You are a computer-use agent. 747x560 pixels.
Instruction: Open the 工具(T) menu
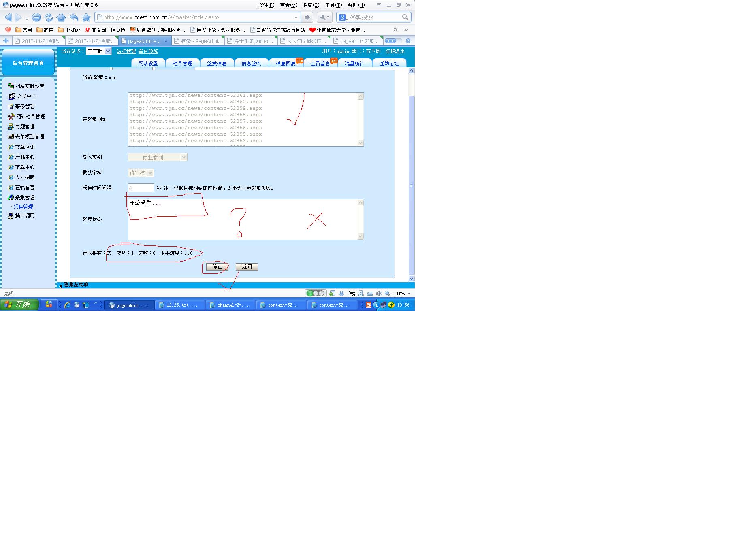333,5
